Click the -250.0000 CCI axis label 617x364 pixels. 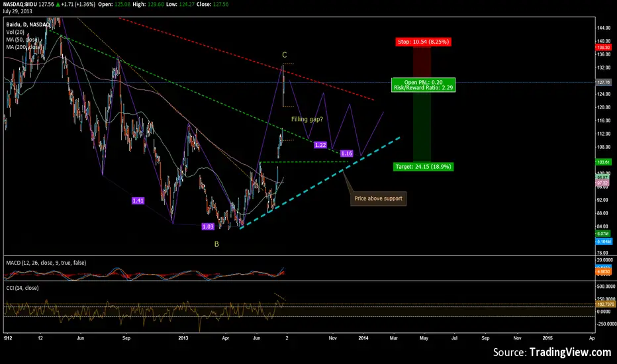[x=606, y=324]
